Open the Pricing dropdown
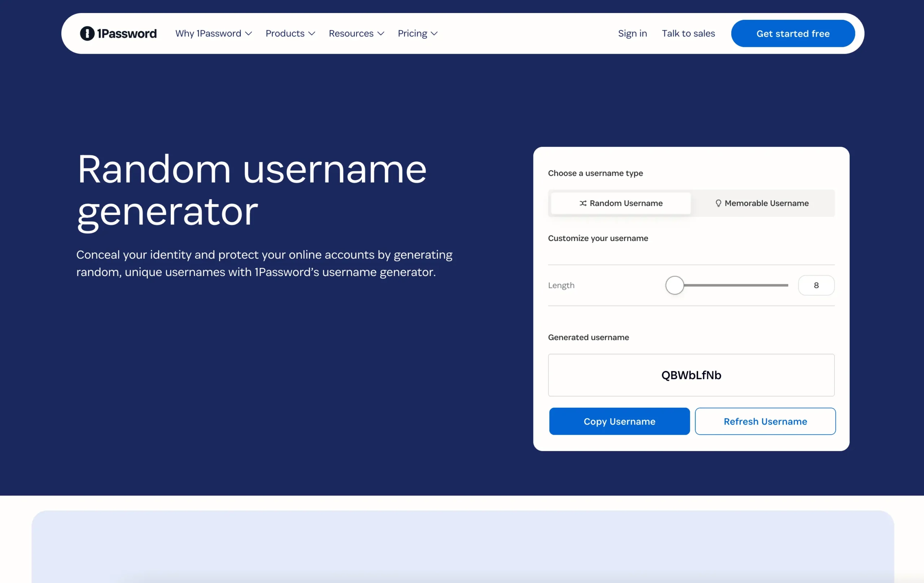This screenshot has width=924, height=583. pyautogui.click(x=418, y=33)
